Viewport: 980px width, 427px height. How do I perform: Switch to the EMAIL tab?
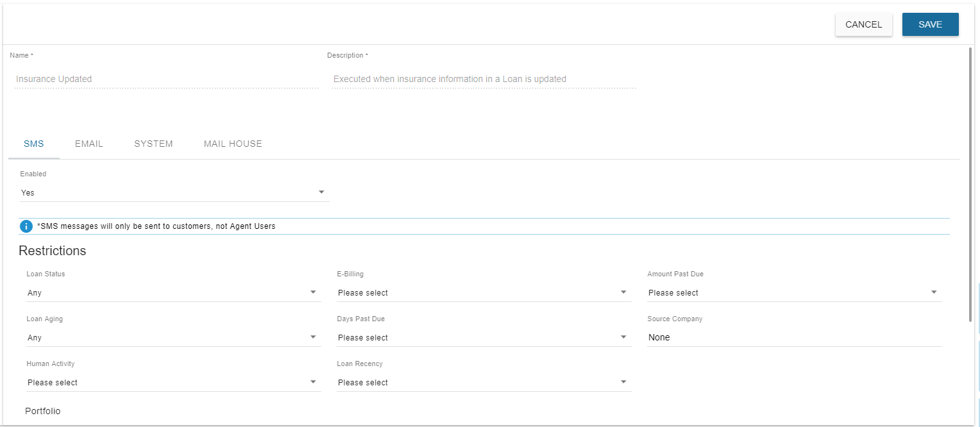(89, 144)
